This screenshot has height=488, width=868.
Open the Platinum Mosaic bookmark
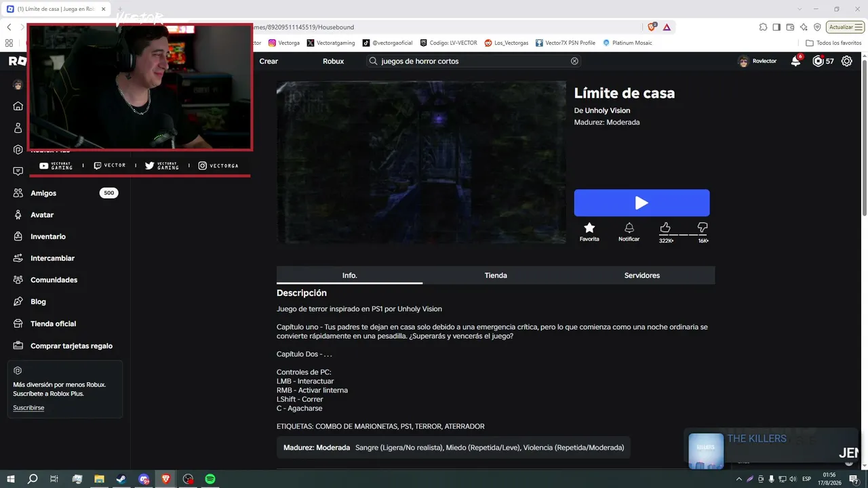627,43
